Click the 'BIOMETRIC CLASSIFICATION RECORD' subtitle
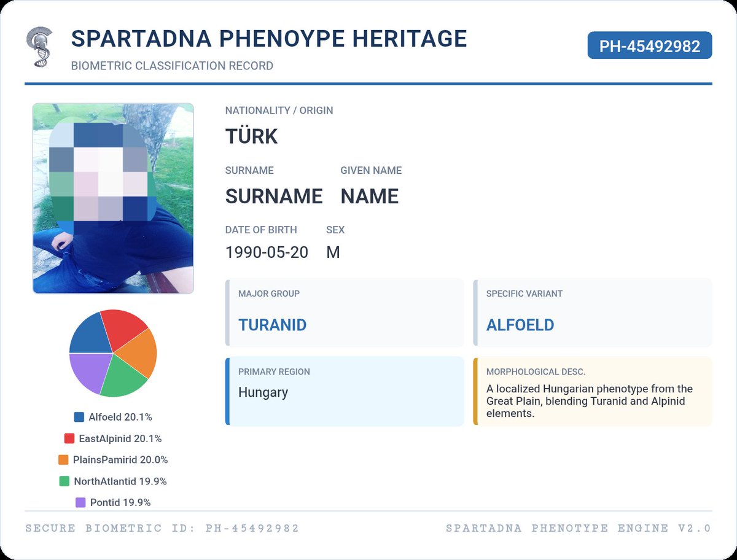Viewport: 737px width, 560px height. point(172,66)
